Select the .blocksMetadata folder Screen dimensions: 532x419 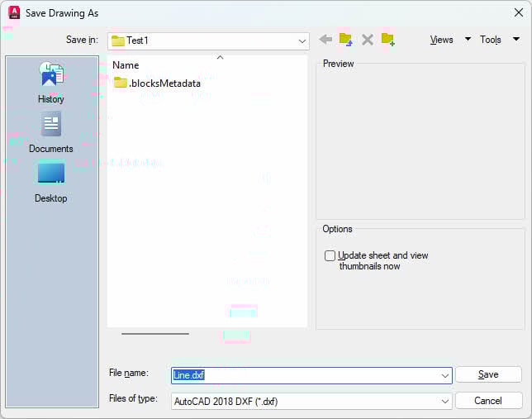coord(157,83)
